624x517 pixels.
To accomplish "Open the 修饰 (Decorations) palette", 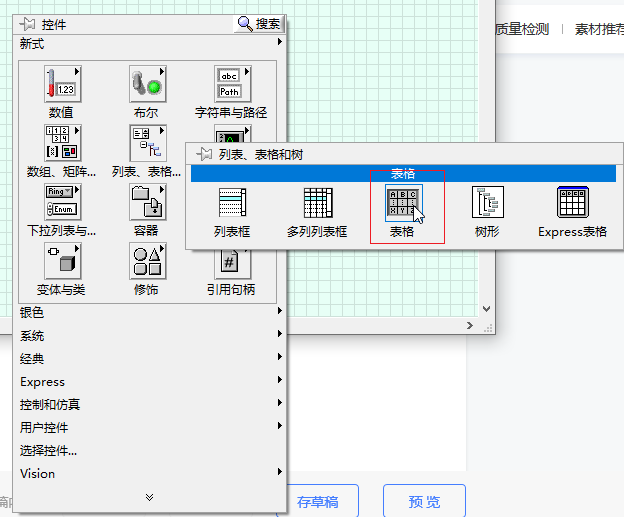I will pos(148,261).
